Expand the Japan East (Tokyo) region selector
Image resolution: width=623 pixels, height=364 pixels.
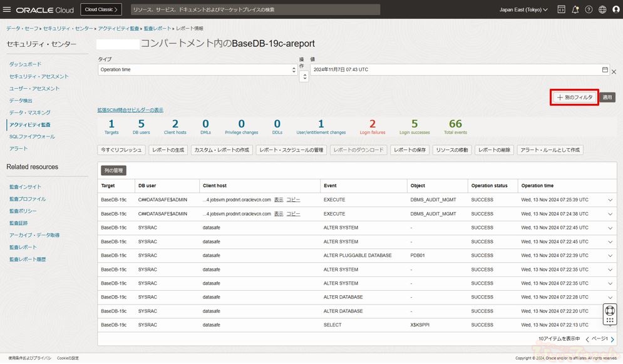point(523,10)
